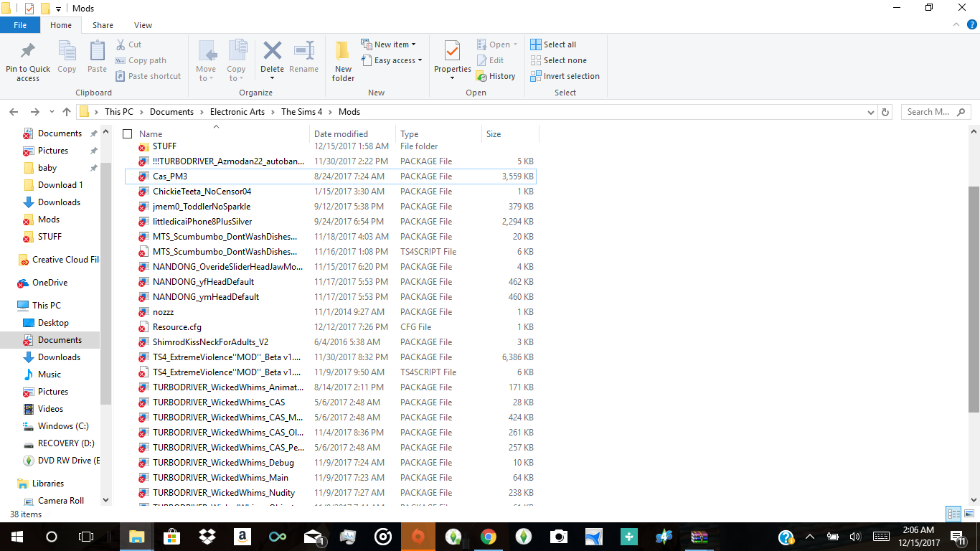Click New folder icon in title bar
Viewport: 980px width, 551px height.
pos(45,9)
